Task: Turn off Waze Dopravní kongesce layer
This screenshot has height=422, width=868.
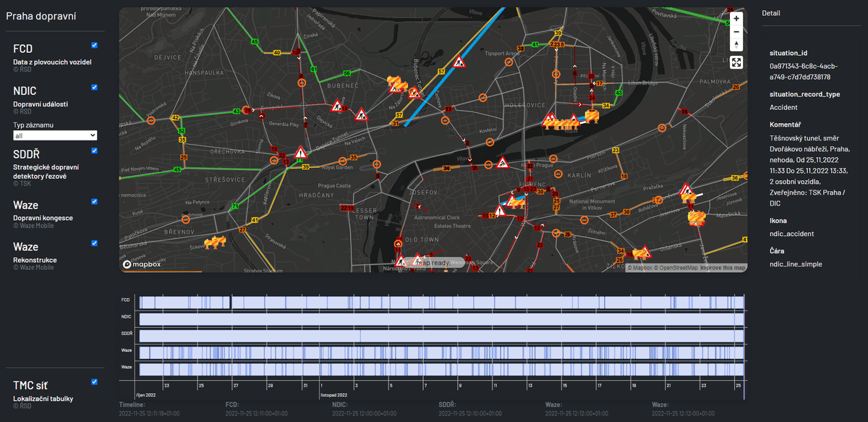Action: [94, 202]
